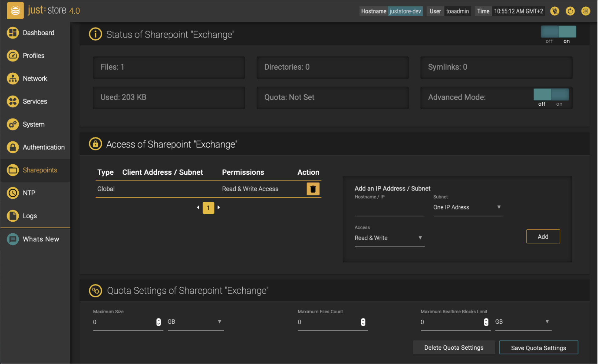
Task: Click Save Quota Settings button
Action: [538, 348]
